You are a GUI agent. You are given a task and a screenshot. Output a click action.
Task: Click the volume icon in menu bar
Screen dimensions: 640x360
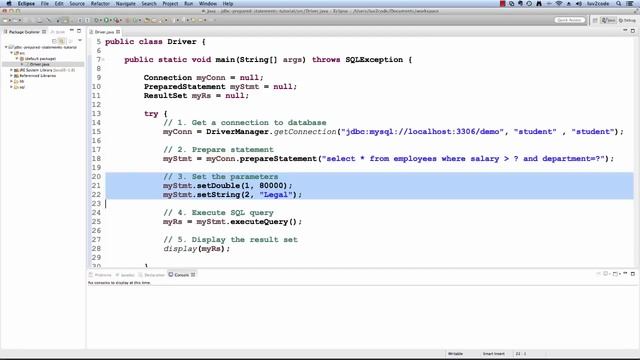(579, 4)
